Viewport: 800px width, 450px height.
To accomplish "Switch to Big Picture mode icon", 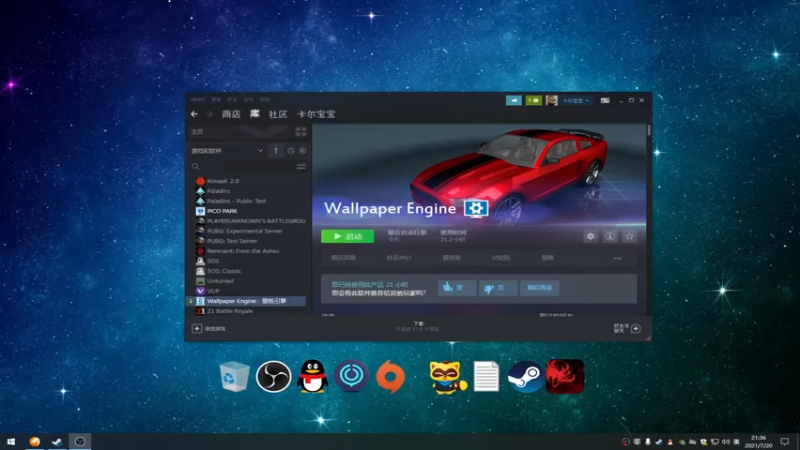I will 605,101.
